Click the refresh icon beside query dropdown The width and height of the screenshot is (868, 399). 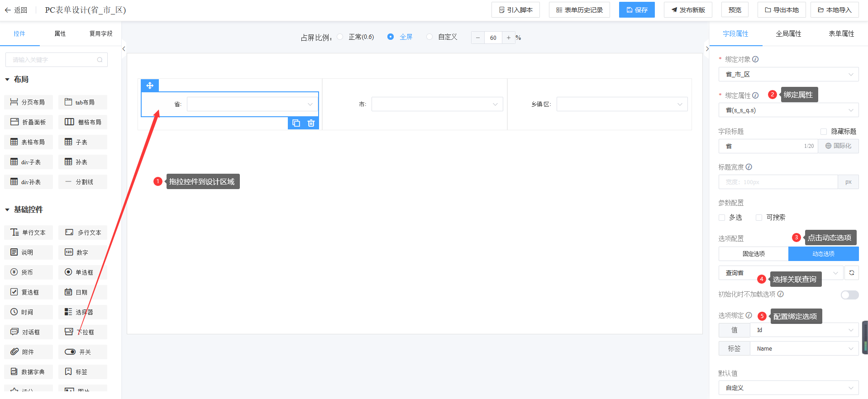pos(851,273)
